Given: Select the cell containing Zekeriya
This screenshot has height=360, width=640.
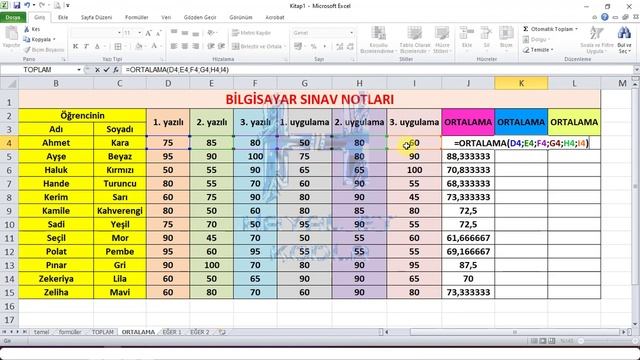Looking at the screenshot, I should [56, 279].
